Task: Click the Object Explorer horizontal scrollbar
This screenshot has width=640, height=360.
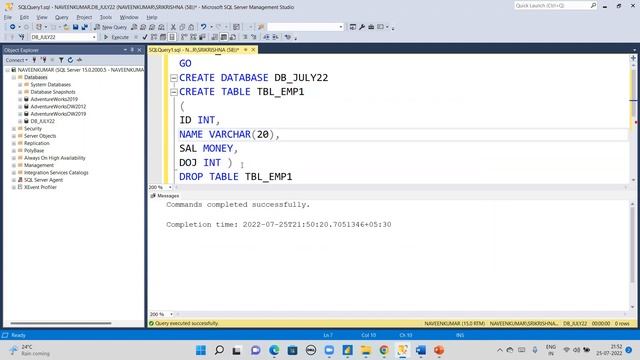Action: point(61,323)
